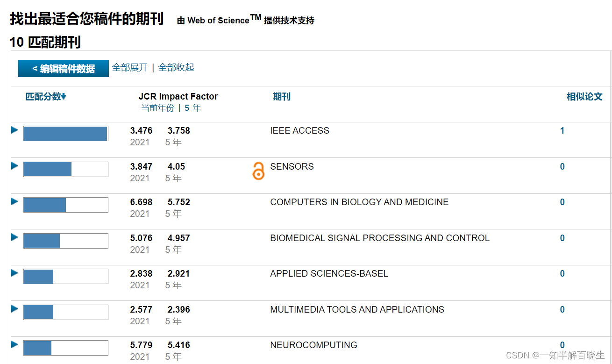This screenshot has width=612, height=364.
Task: Click similar papers count for APPLIED SCIENCES-BASEL
Action: [562, 274]
